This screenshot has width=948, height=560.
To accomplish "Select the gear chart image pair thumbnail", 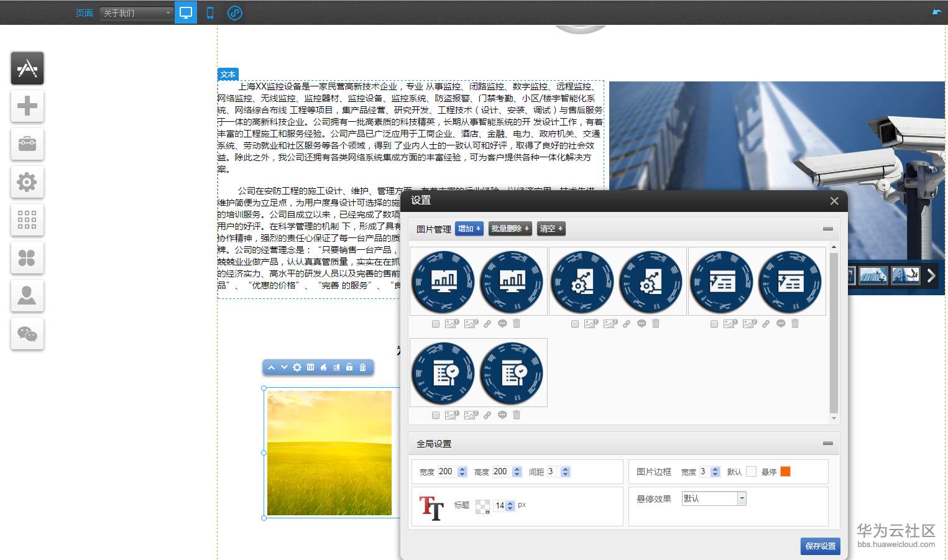I will tap(618, 282).
